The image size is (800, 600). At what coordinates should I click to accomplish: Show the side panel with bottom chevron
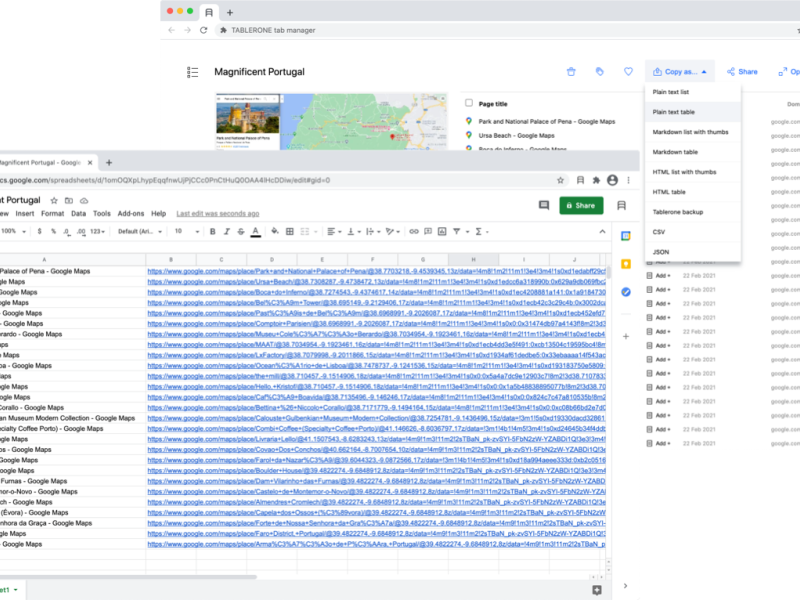coord(626,586)
